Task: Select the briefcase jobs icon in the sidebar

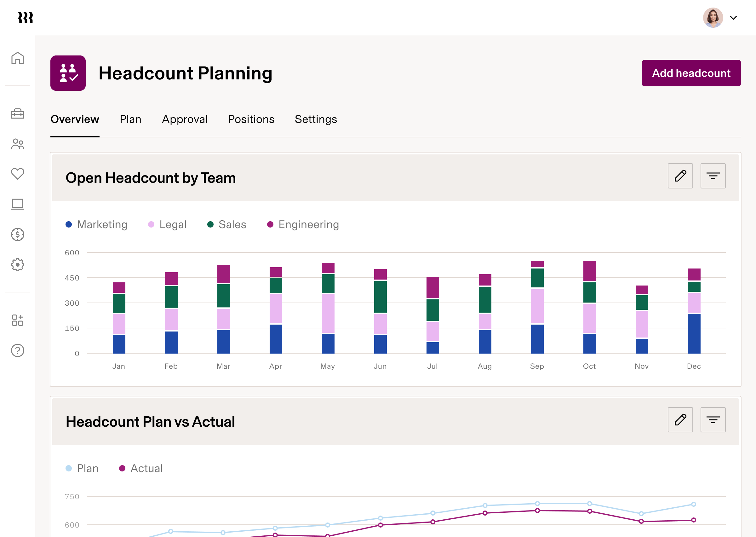Action: 18,114
